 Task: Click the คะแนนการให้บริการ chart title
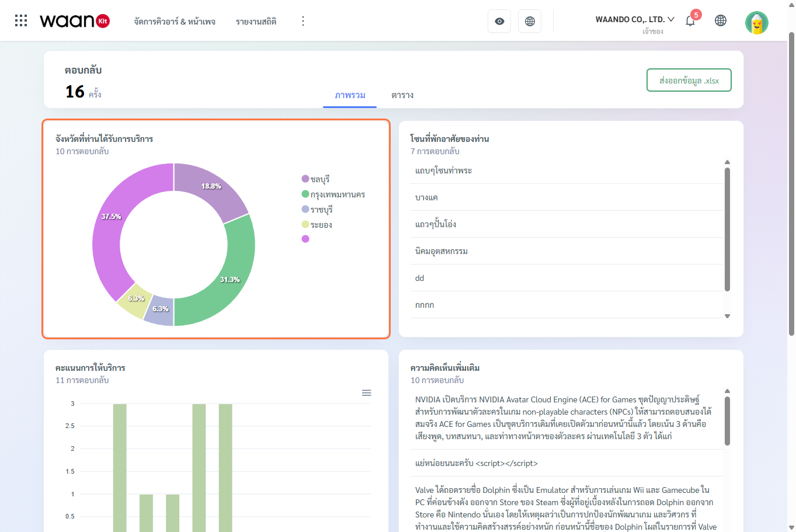pyautogui.click(x=91, y=368)
